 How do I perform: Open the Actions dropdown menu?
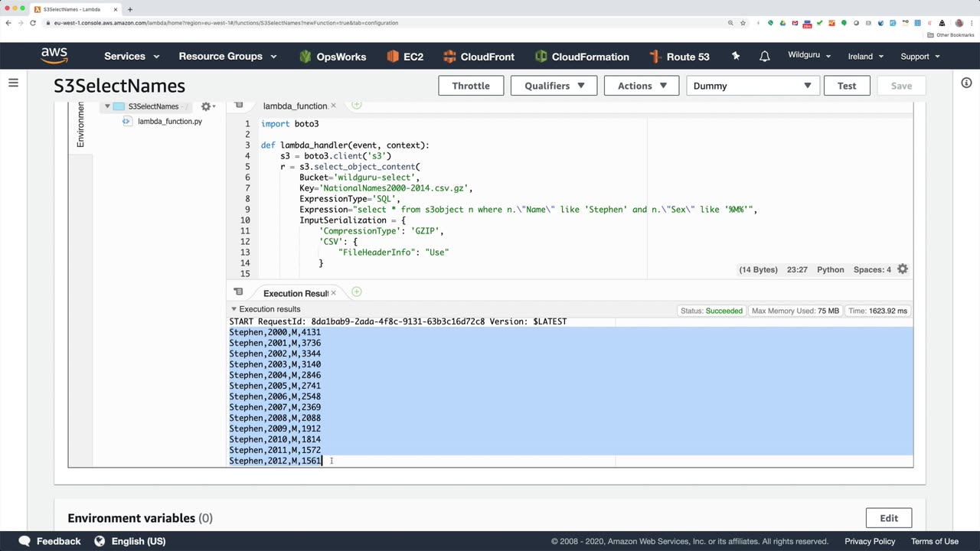tap(642, 86)
